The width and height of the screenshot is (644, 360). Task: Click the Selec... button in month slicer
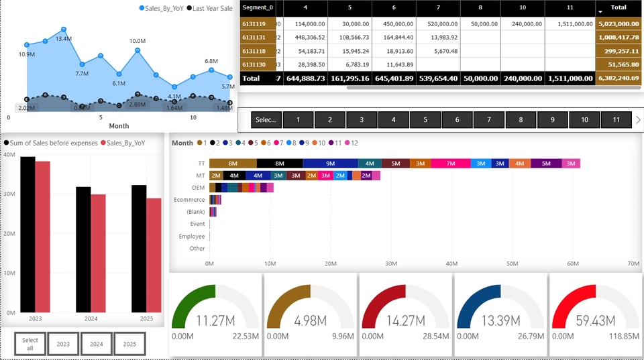(266, 120)
